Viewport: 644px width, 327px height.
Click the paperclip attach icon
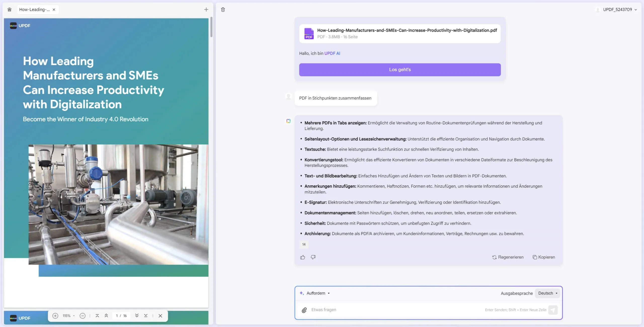coord(304,310)
